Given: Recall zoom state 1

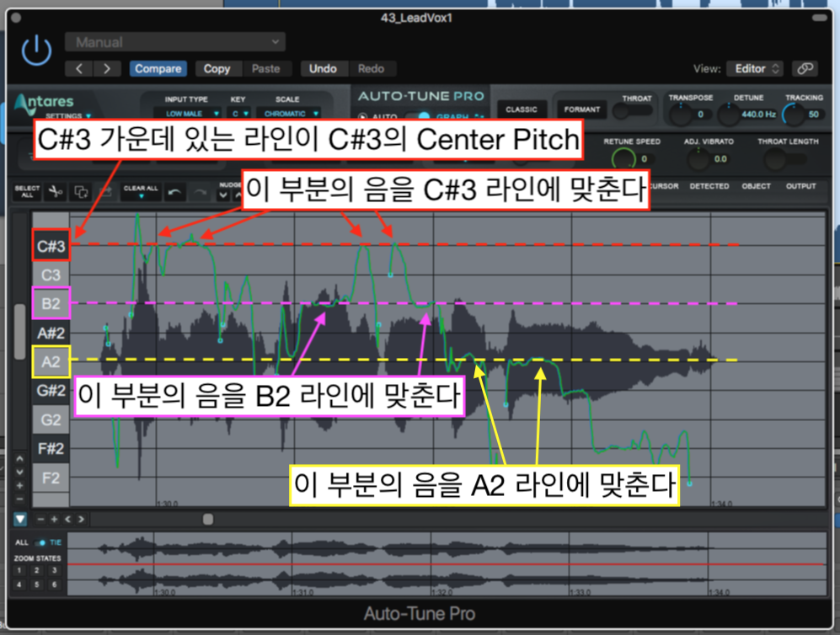Looking at the screenshot, I should 19,570.
